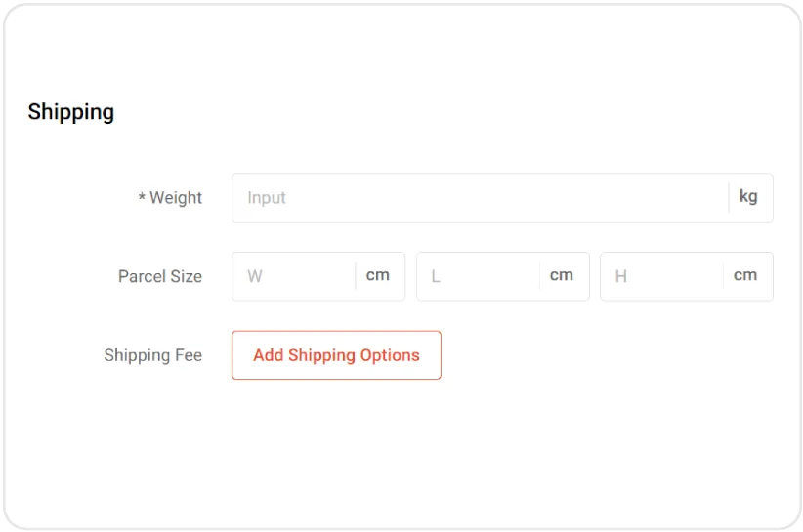Viewport: 803px width, 532px height.
Task: Click the Shipping Fee label
Action: pos(153,355)
